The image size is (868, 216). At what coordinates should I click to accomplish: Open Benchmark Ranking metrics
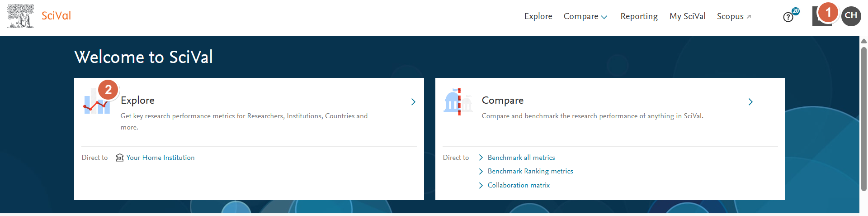point(530,171)
